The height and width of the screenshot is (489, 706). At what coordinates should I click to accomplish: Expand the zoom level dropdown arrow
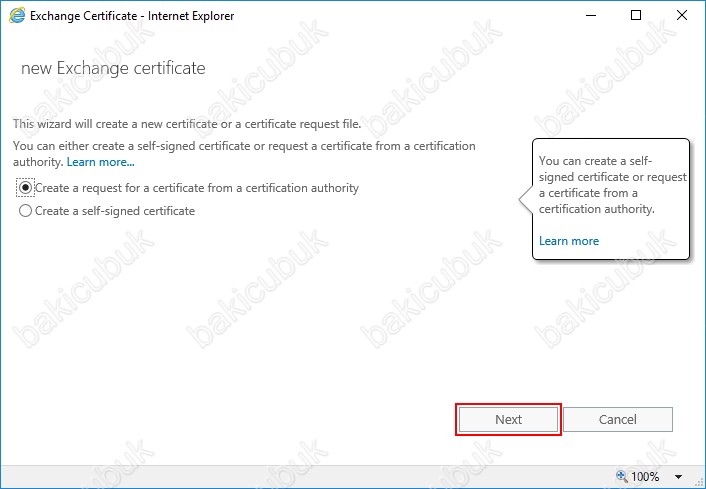coord(678,476)
